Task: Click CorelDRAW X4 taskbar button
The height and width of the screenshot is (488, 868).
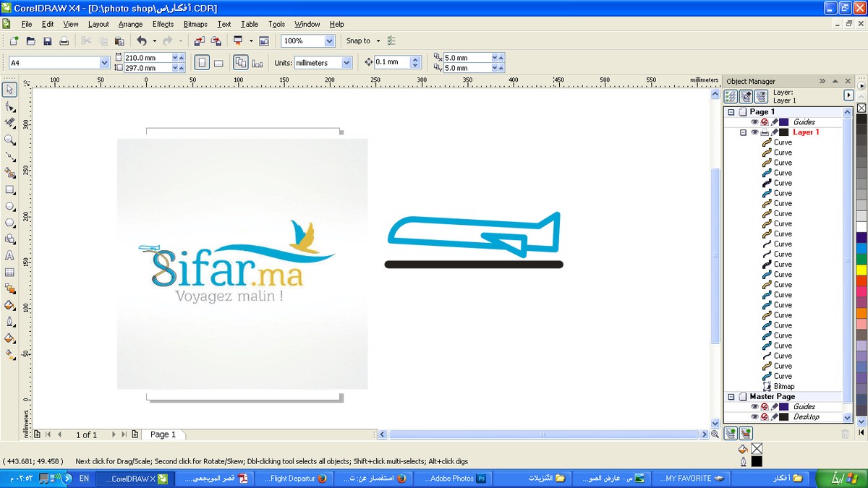Action: click(134, 479)
